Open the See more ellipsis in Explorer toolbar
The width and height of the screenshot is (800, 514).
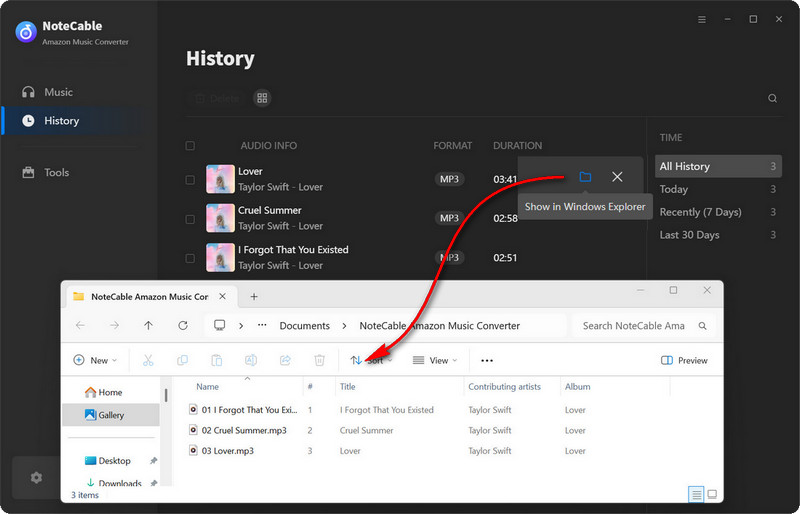(487, 360)
